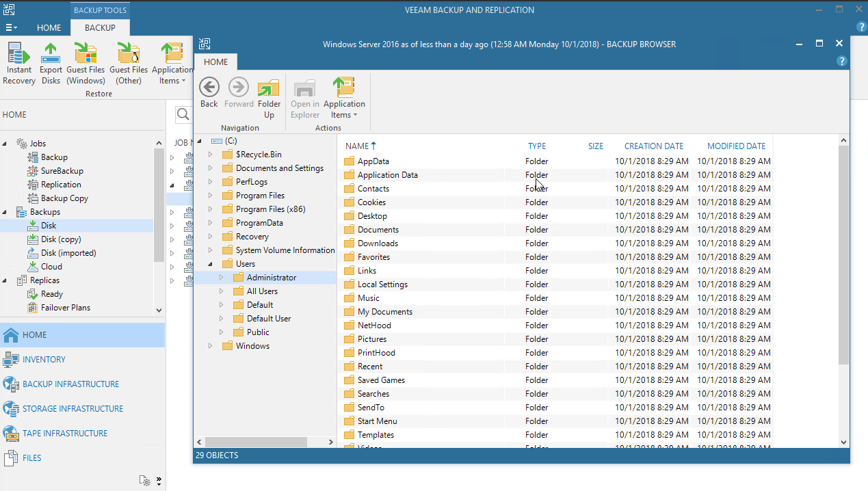Click Instant Recovery ribbon icon
868x491 pixels.
tap(19, 64)
